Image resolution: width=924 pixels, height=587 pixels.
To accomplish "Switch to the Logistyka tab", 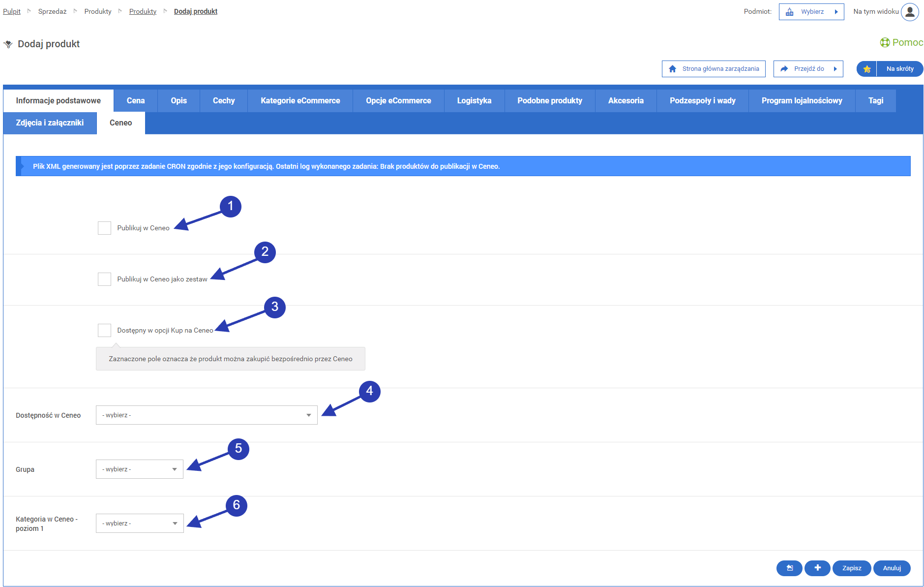I will pyautogui.click(x=474, y=100).
